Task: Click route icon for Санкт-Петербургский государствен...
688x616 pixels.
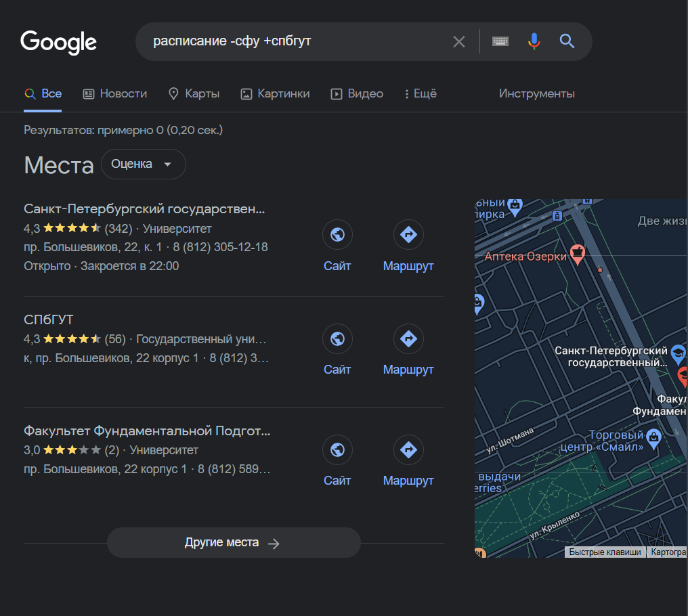Action: pyautogui.click(x=408, y=234)
